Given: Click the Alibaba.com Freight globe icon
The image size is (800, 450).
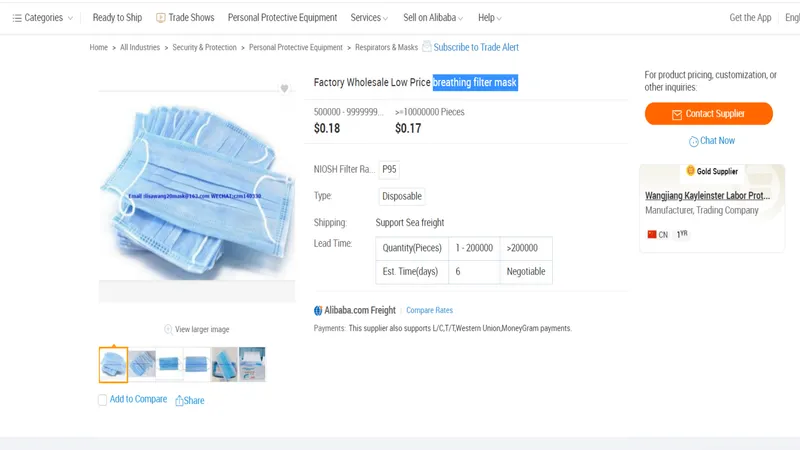Looking at the screenshot, I should coord(318,311).
